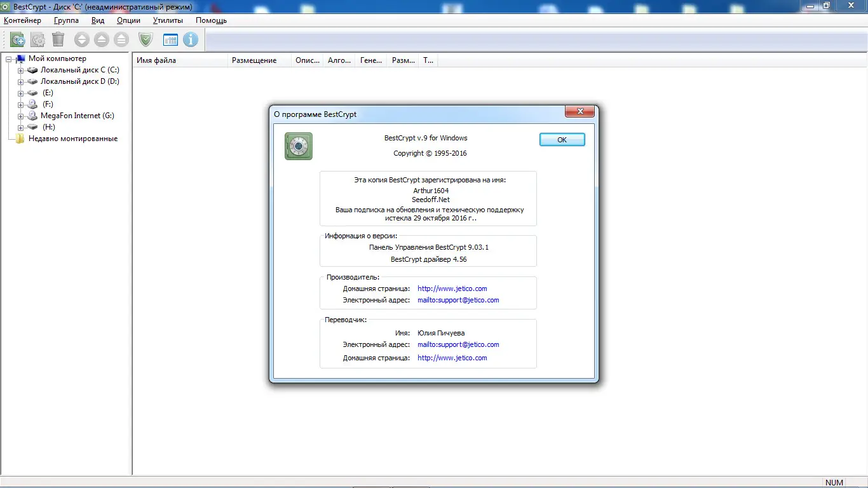The image size is (868, 488).
Task: Click the blue table window toolbar icon
Action: point(170,39)
